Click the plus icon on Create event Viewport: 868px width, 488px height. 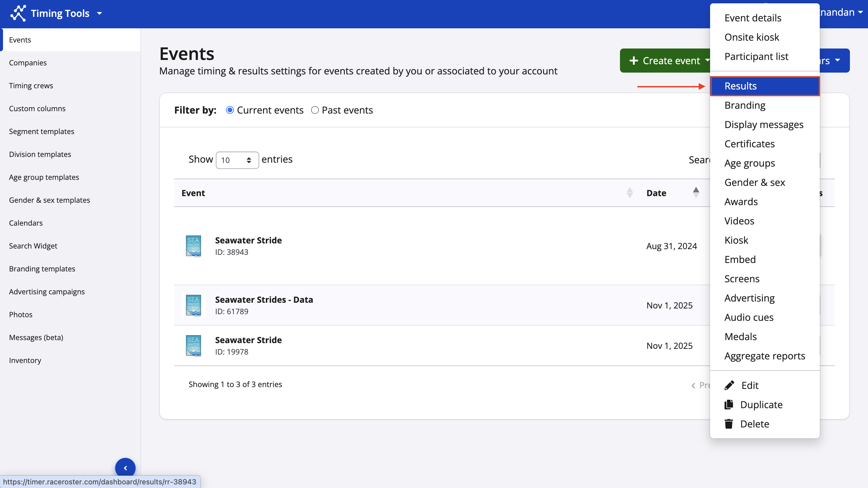(x=634, y=61)
